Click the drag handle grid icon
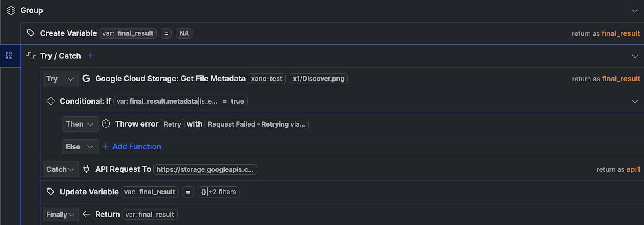 tap(9, 56)
